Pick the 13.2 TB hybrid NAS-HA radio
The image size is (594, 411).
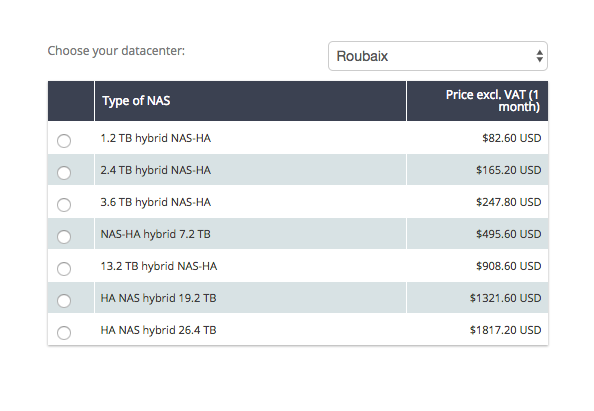[x=64, y=269]
